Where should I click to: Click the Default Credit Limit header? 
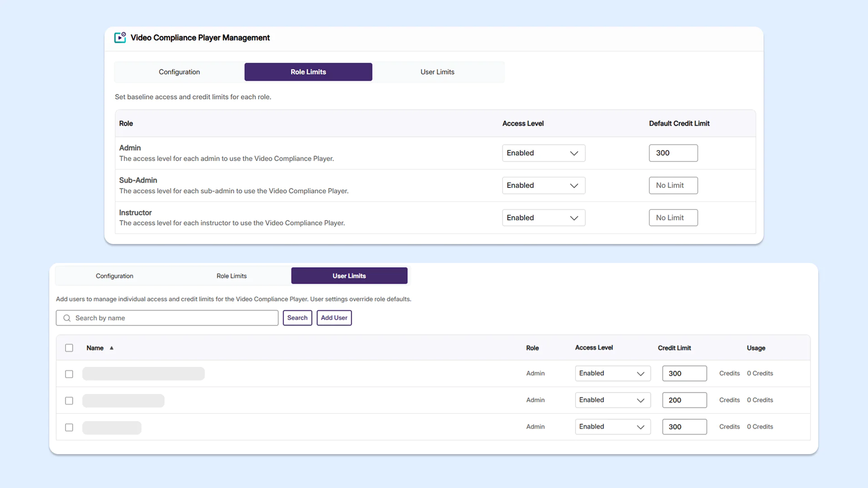[x=679, y=123]
